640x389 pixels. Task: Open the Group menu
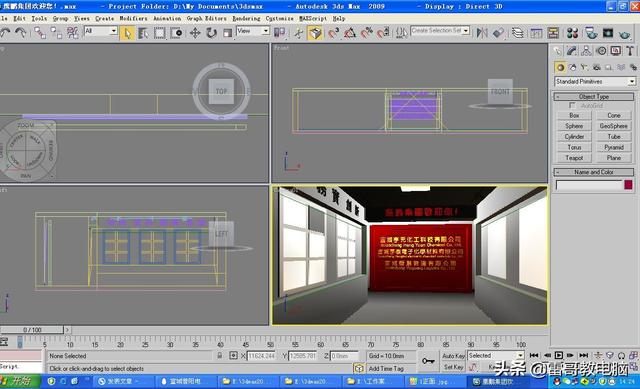60,18
